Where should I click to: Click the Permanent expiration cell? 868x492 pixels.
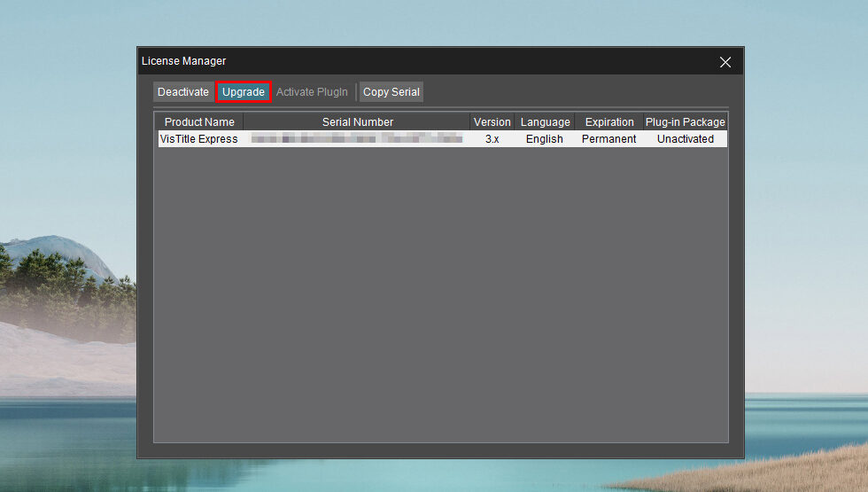click(x=609, y=139)
